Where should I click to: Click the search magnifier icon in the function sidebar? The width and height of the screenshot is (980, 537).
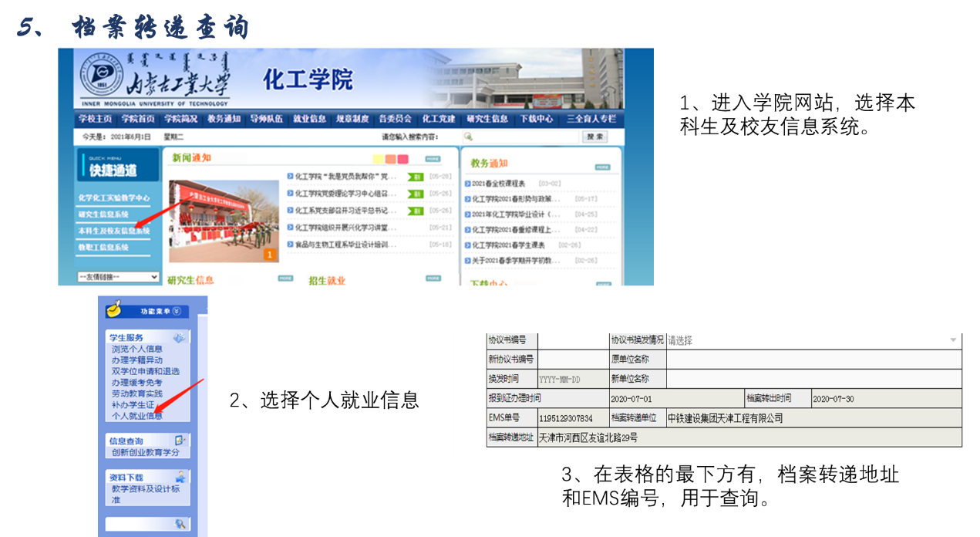(180, 525)
